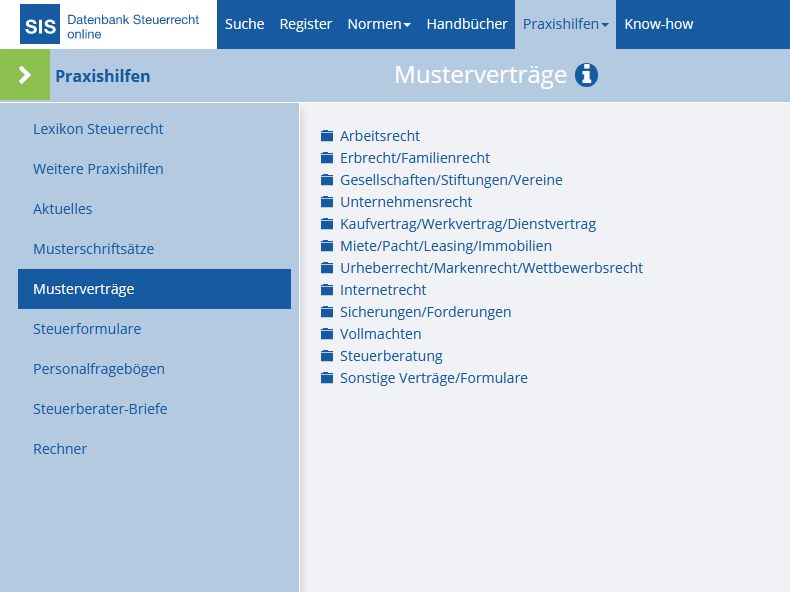The width and height of the screenshot is (790, 592).
Task: Select Register in the top navigation
Action: 306,24
